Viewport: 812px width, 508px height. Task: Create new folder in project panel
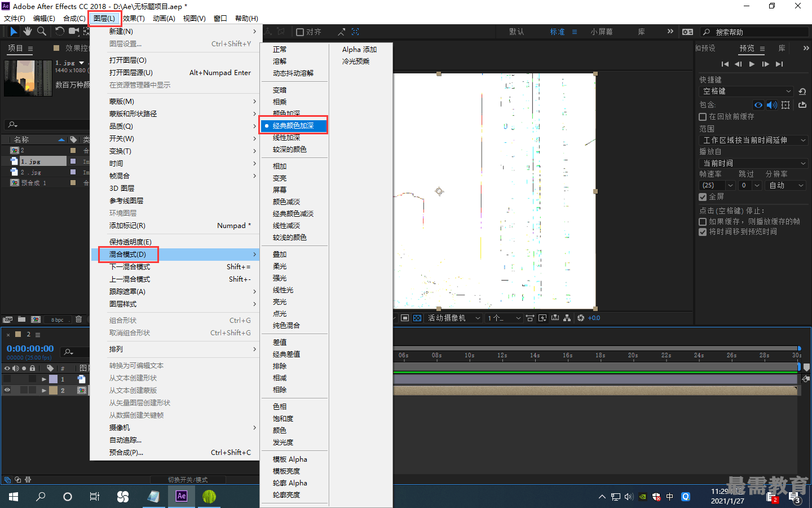coord(21,319)
